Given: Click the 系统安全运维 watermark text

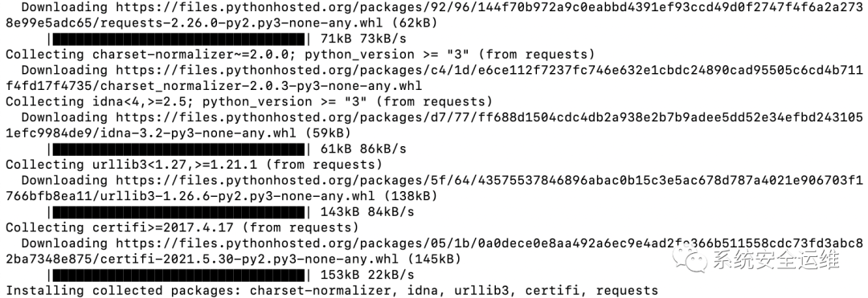Looking at the screenshot, I should click(776, 258).
